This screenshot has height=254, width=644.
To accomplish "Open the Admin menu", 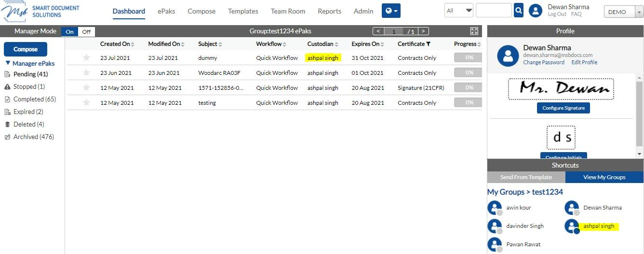I will tap(363, 11).
